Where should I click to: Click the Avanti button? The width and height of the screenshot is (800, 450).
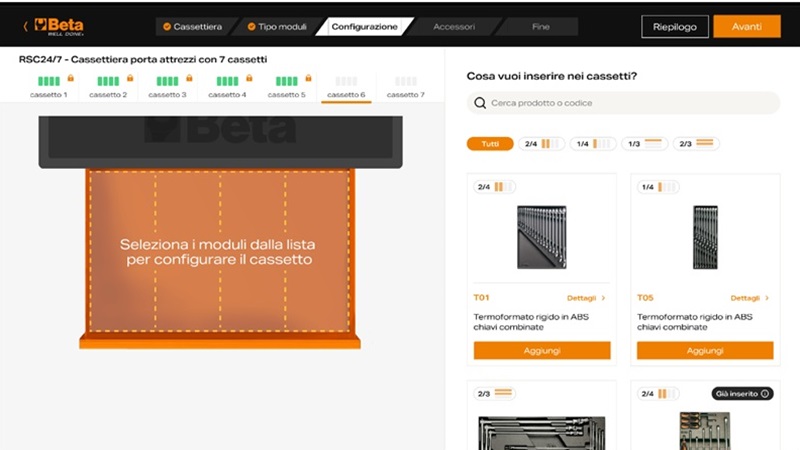pyautogui.click(x=746, y=27)
